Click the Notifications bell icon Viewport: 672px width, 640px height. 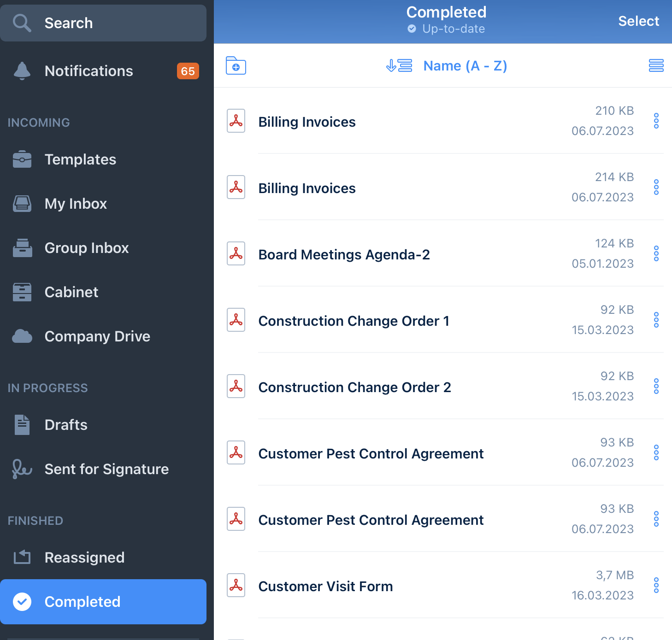point(21,70)
